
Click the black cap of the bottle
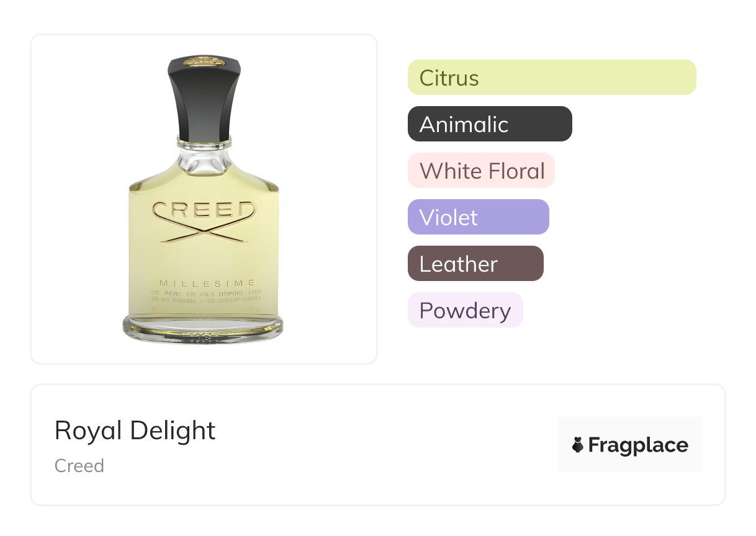coord(204,95)
